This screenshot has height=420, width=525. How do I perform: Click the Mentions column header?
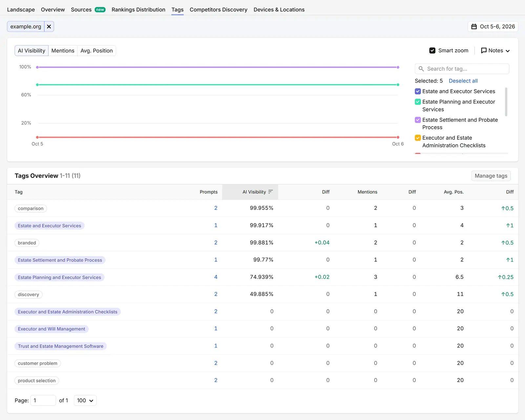click(367, 192)
